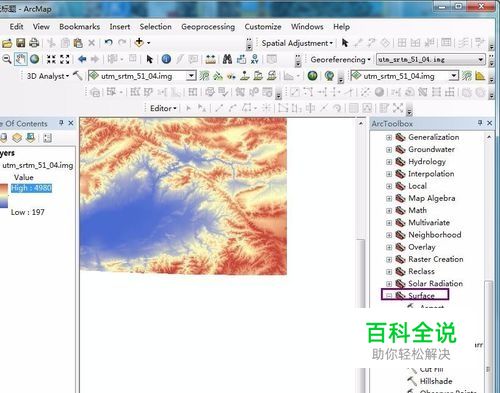Collapse the Surface toolset
Image resolution: width=500 pixels, height=393 pixels.
coord(389,296)
